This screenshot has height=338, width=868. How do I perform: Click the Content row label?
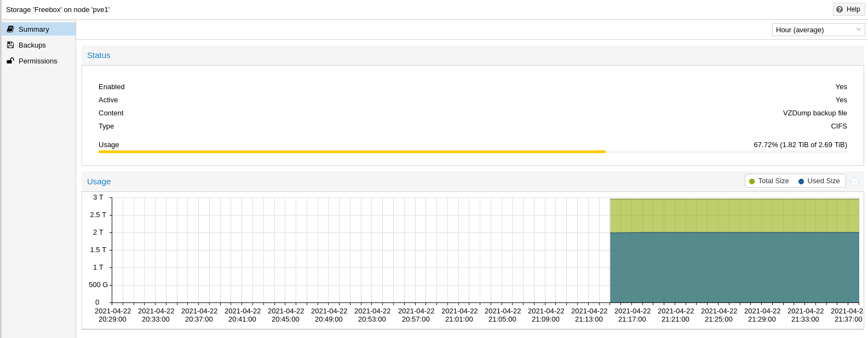[x=111, y=113]
